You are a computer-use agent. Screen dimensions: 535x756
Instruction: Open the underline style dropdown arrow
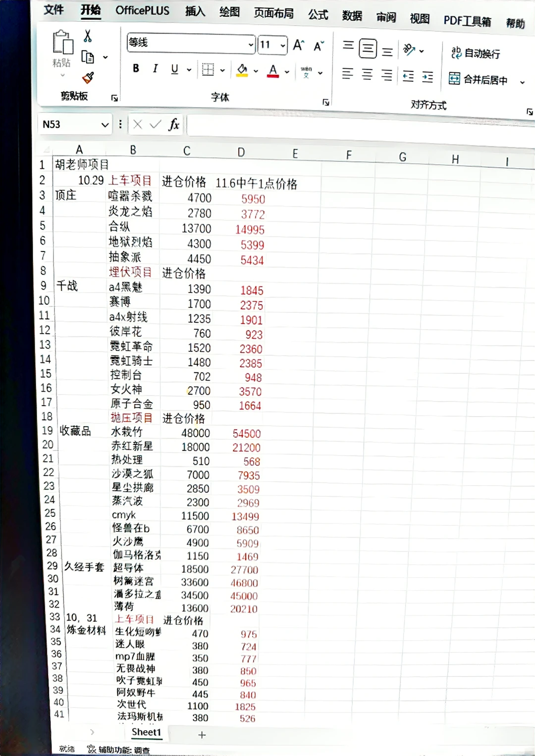click(189, 70)
